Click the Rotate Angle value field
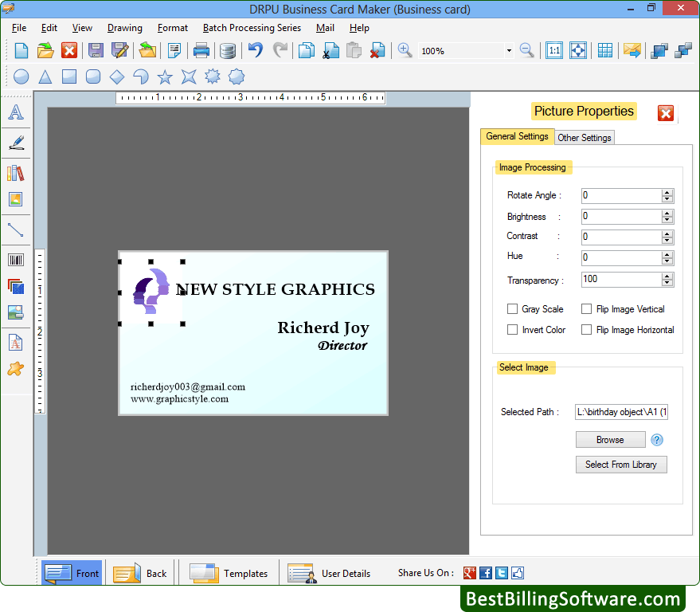 click(621, 195)
